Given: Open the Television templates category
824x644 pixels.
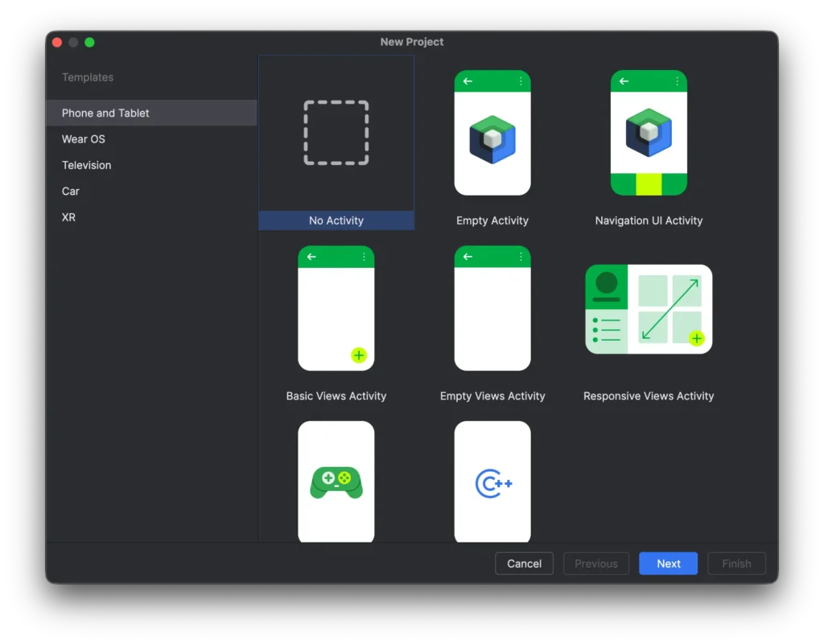Looking at the screenshot, I should click(86, 165).
